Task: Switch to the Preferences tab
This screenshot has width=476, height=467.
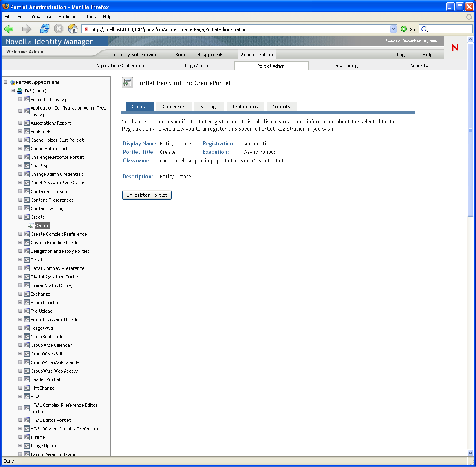Action: 245,107
